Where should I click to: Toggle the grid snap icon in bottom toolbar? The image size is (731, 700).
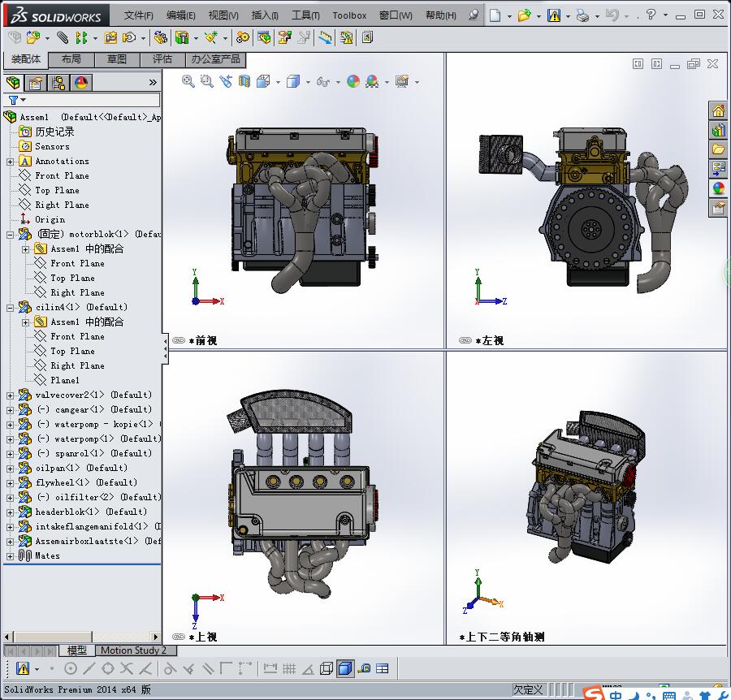click(288, 668)
